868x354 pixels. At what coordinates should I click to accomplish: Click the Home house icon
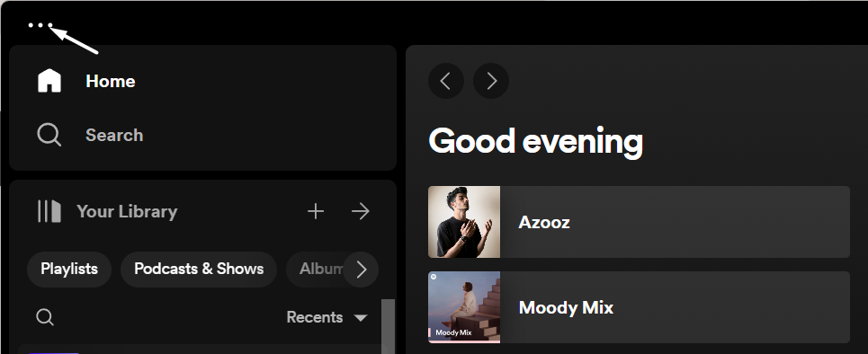[x=49, y=81]
